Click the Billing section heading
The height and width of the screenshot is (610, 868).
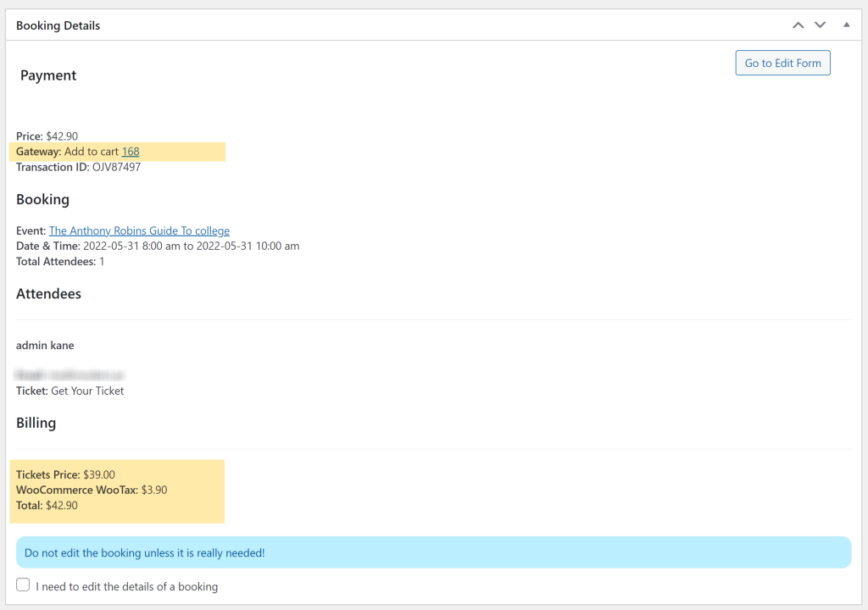click(x=36, y=423)
